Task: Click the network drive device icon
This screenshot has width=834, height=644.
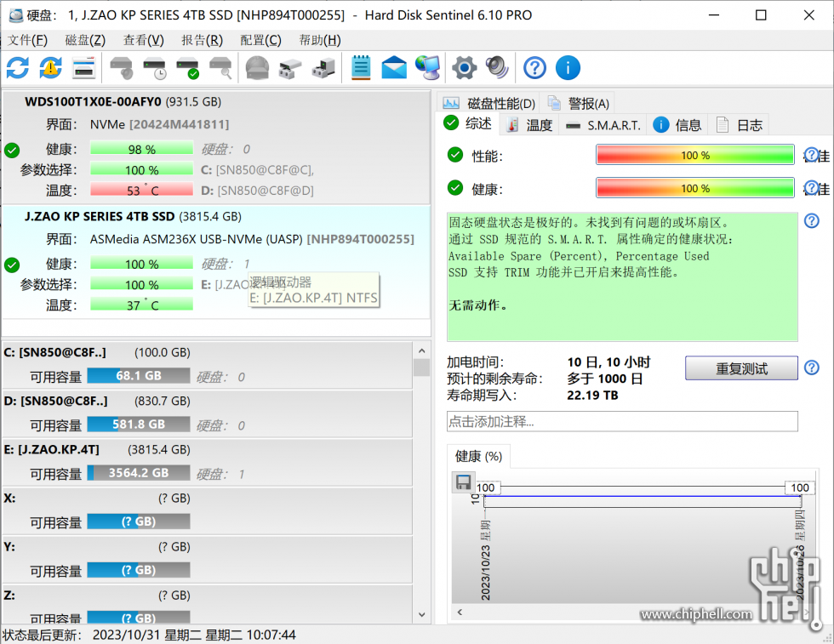Action: pos(323,68)
